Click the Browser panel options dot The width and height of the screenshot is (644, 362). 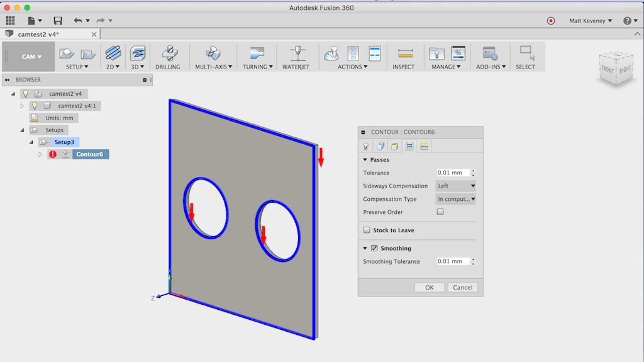pos(145,80)
